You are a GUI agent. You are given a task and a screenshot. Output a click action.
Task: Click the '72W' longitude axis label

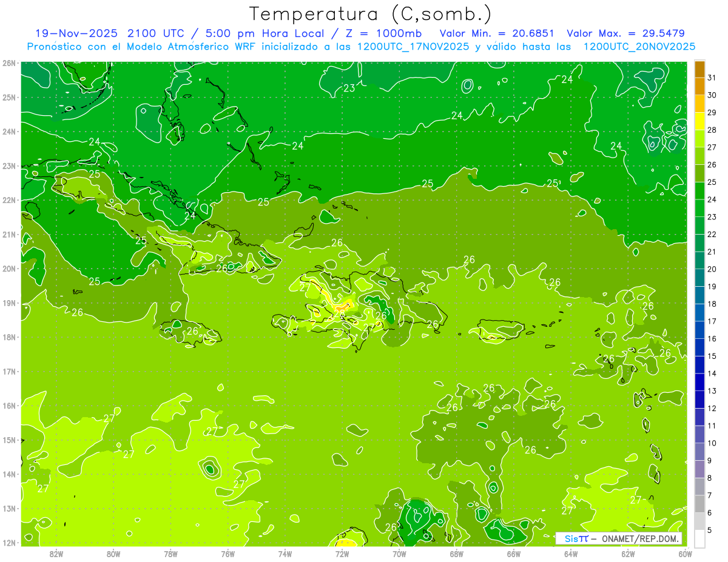tap(342, 554)
